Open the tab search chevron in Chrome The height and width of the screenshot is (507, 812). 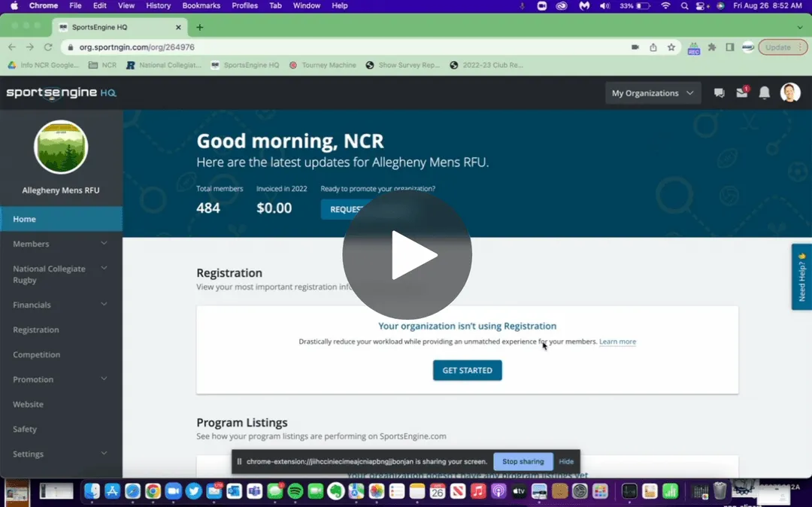(800, 27)
